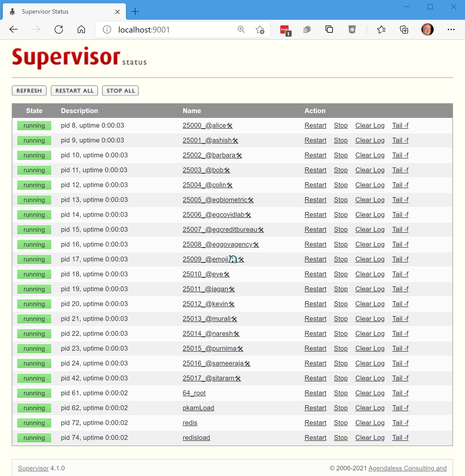The height and width of the screenshot is (476, 465).
Task: View site information icon in address bar
Action: click(107, 30)
